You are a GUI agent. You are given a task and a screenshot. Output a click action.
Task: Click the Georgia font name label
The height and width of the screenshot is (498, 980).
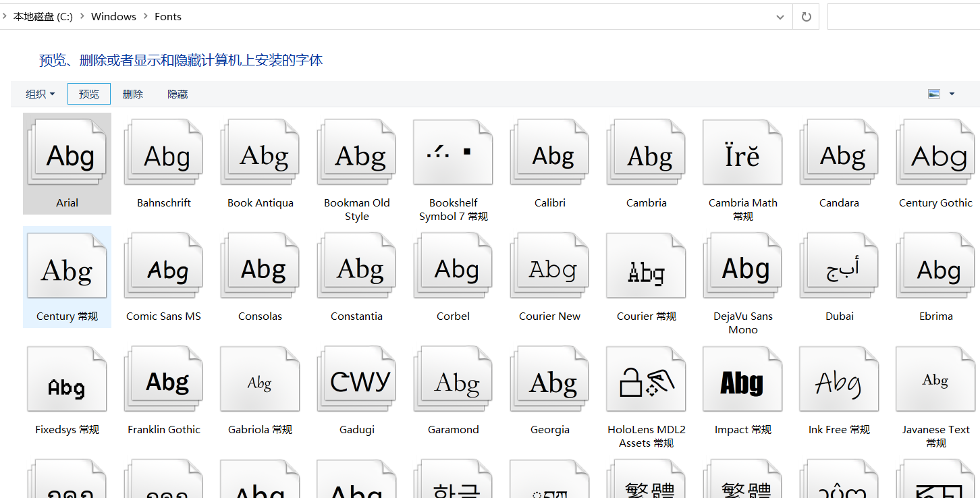tap(549, 429)
